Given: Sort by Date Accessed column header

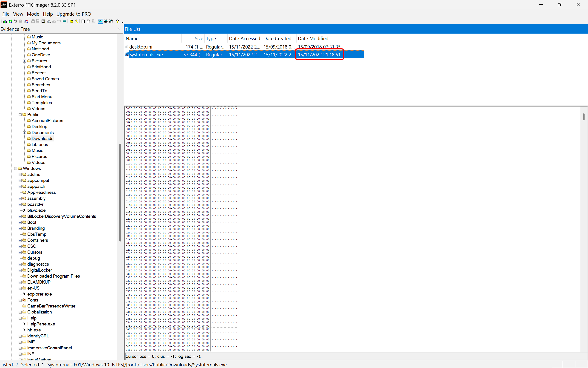Looking at the screenshot, I should [x=244, y=38].
